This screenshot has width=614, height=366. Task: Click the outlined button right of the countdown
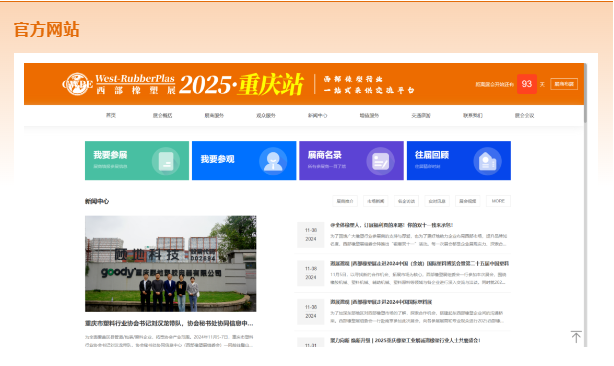tap(564, 84)
